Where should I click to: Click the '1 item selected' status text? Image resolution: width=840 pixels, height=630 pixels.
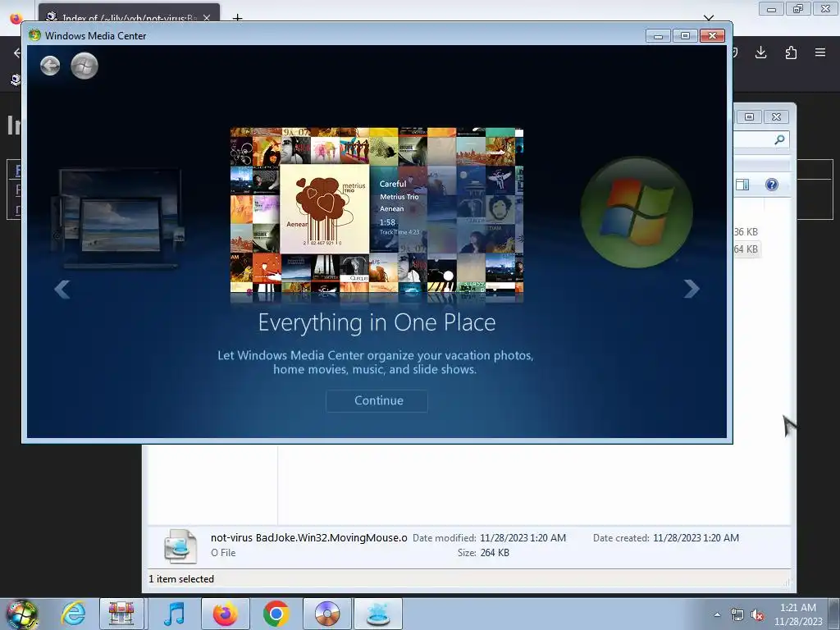[x=181, y=579]
